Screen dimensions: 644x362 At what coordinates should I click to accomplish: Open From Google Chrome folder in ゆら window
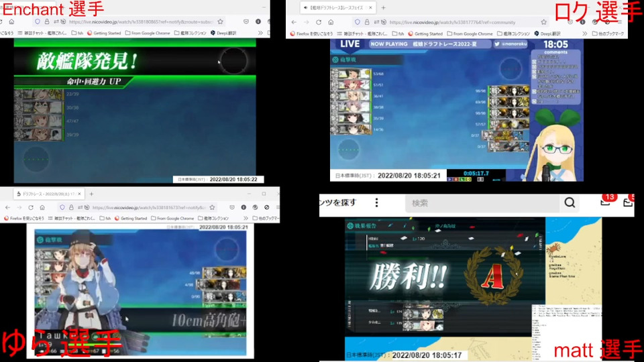pyautogui.click(x=172, y=219)
